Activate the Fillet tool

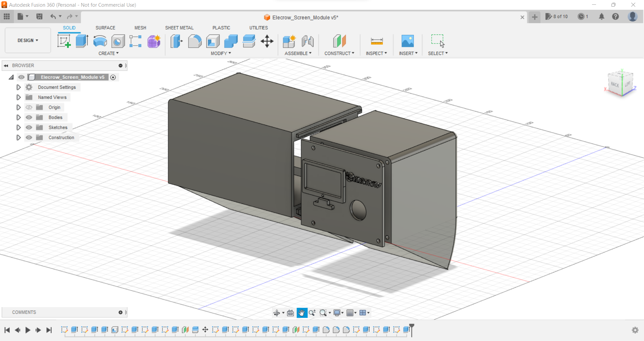tap(195, 41)
